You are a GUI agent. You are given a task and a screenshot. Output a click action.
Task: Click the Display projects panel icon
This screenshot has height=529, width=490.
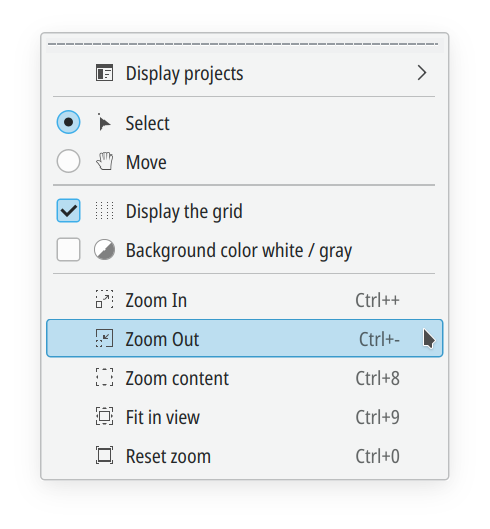(x=104, y=73)
